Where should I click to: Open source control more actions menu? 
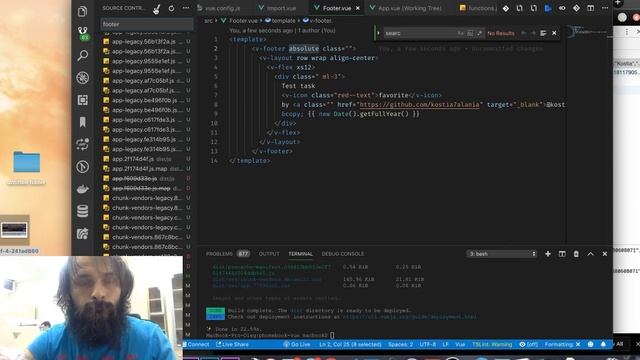click(x=186, y=8)
